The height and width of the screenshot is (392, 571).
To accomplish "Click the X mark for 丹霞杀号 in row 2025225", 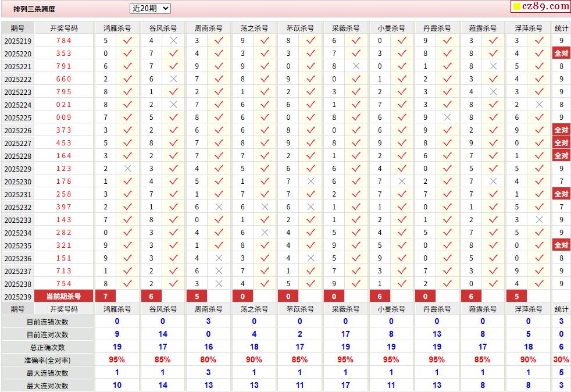I will click(448, 117).
